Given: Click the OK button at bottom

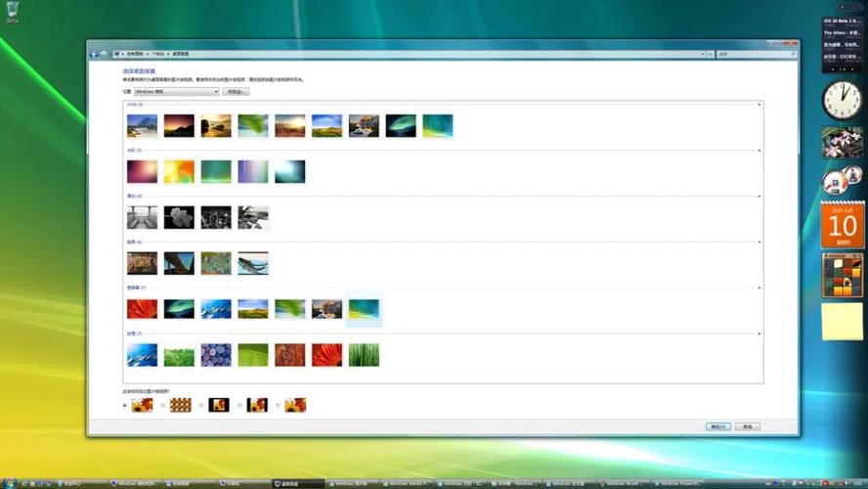Looking at the screenshot, I should 718,426.
